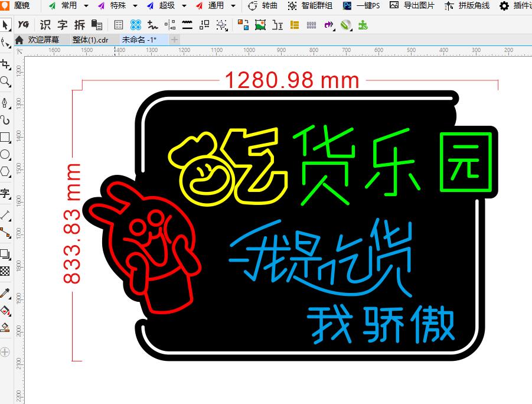Click the 智能群组 smart group button
Viewport: 532px width, 404px height.
point(311,5)
